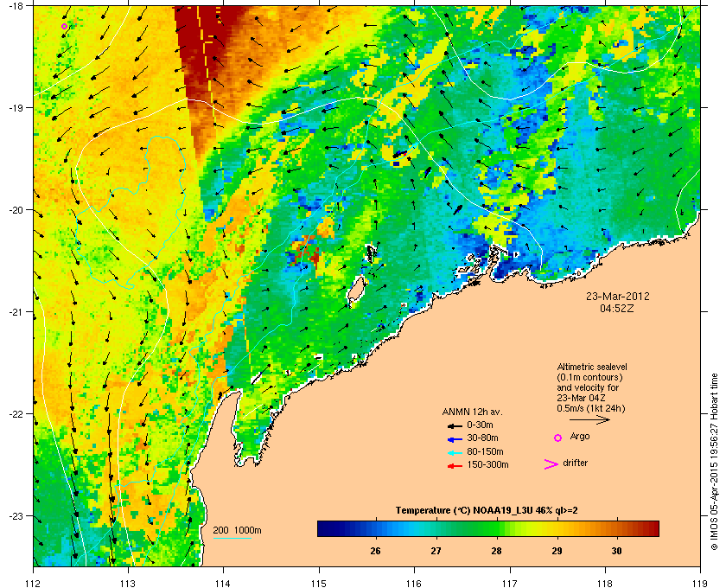Click the '0.5m/s (1kt 24h)' text
This screenshot has width=726, height=588.
pyautogui.click(x=591, y=409)
